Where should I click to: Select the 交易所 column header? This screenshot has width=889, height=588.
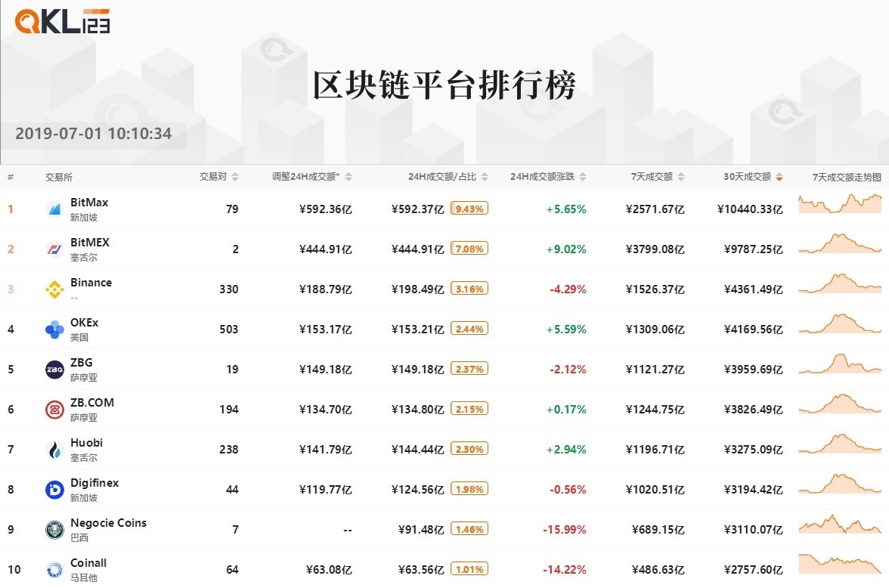59,177
